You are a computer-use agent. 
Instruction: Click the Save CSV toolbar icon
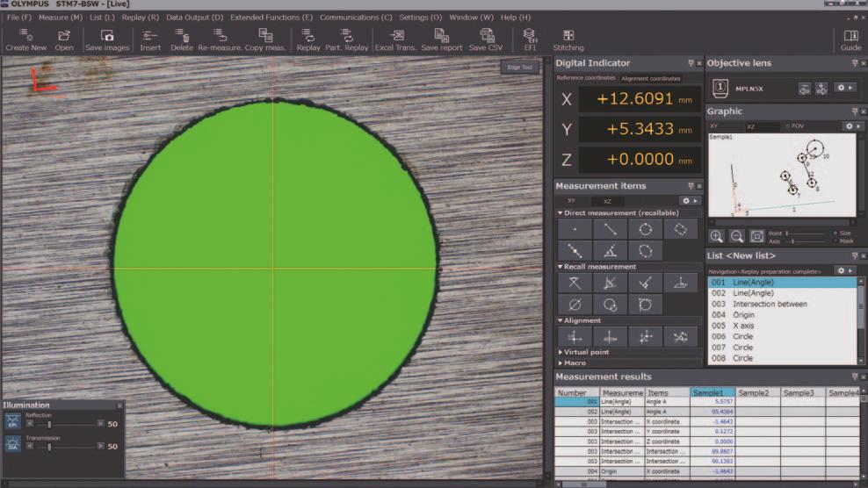coord(486,39)
